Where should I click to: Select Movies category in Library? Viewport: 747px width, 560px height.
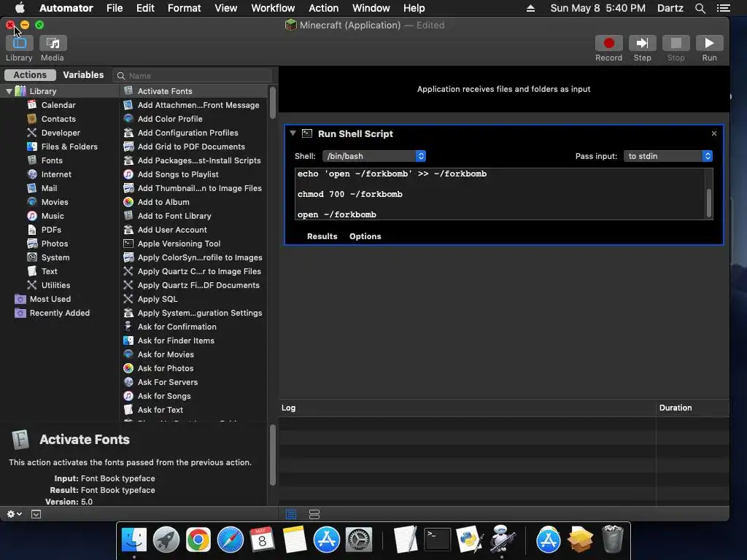(54, 202)
